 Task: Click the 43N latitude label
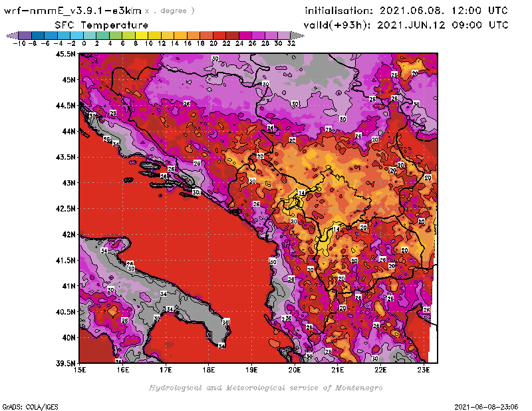[x=69, y=183]
